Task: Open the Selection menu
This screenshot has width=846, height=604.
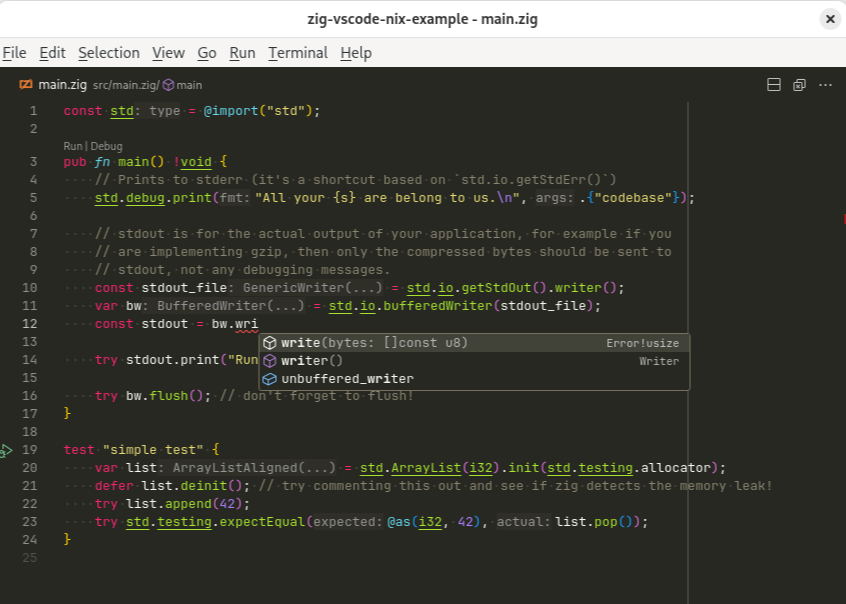Action: (109, 53)
